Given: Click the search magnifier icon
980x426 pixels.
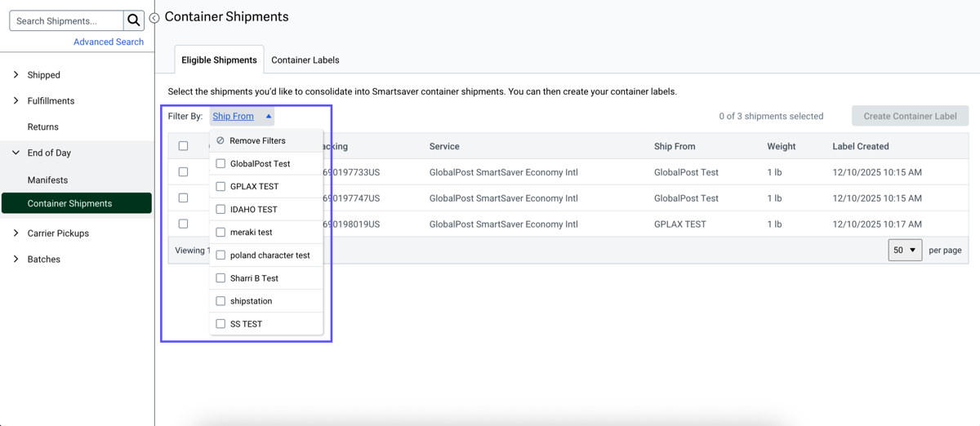Looking at the screenshot, I should pyautogui.click(x=134, y=20).
